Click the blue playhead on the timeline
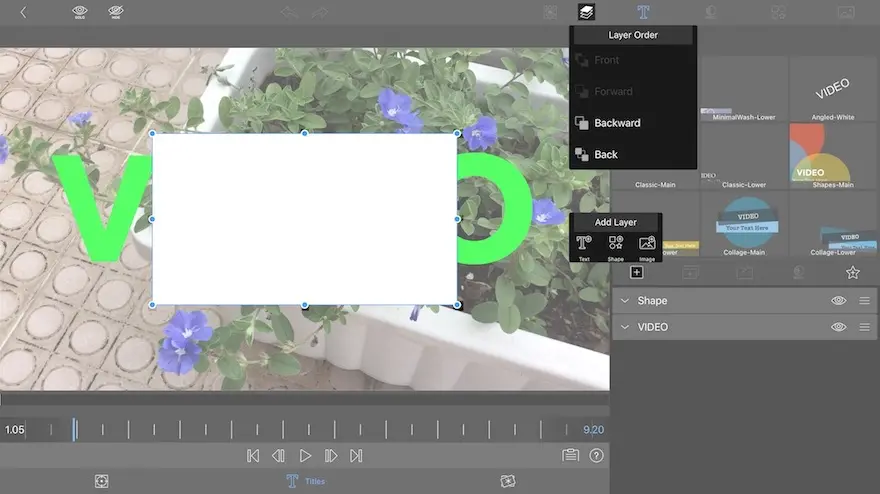 pos(74,429)
